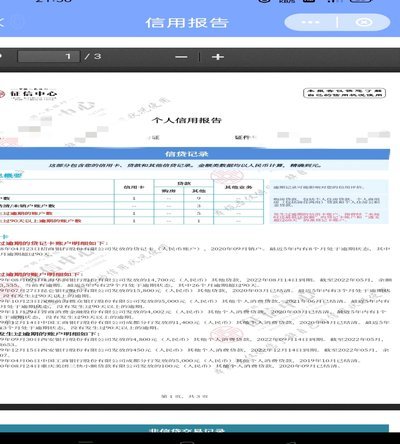
Task: Click the total page count "/ 3"
Action: tap(93, 56)
